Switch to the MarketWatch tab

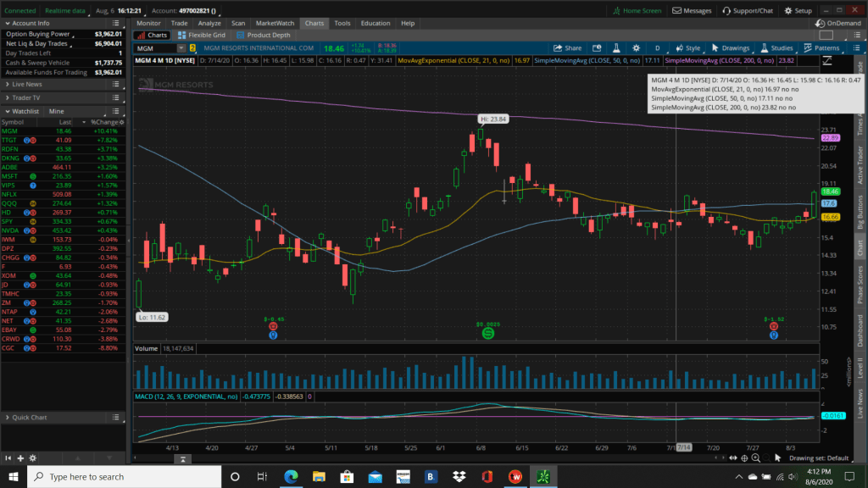274,23
